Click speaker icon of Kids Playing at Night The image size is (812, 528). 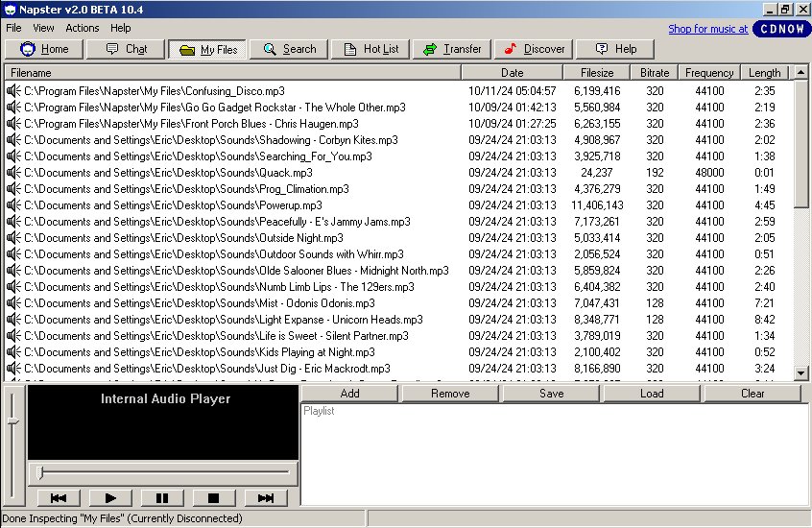(x=14, y=352)
